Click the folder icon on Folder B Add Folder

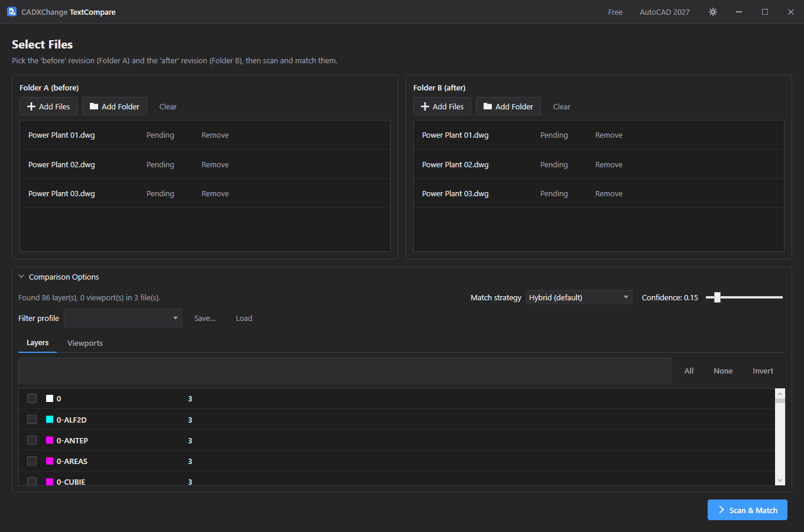coord(488,106)
